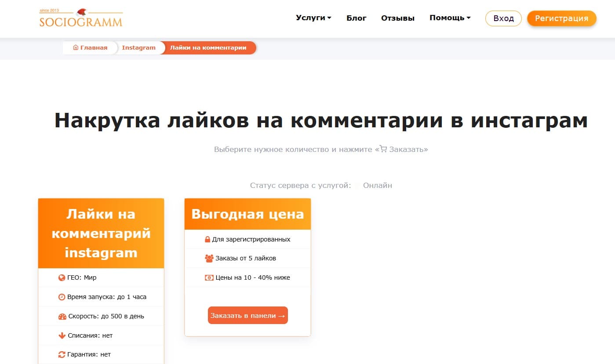615x364 pixels.
Task: Click the home icon in breadcrumb
Action: tap(76, 47)
